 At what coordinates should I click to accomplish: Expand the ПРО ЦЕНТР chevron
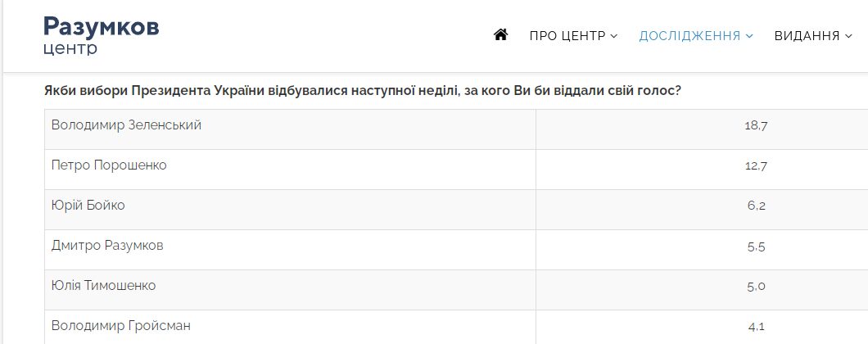coord(614,36)
